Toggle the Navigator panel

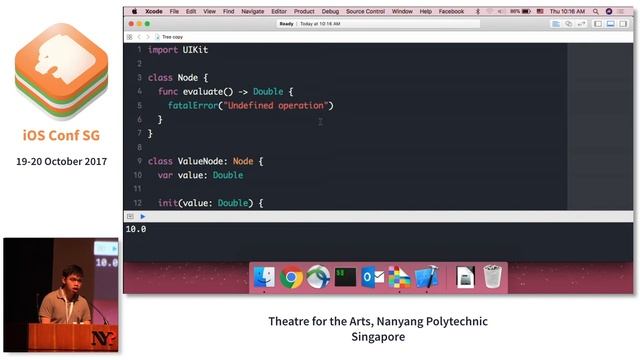click(598, 24)
